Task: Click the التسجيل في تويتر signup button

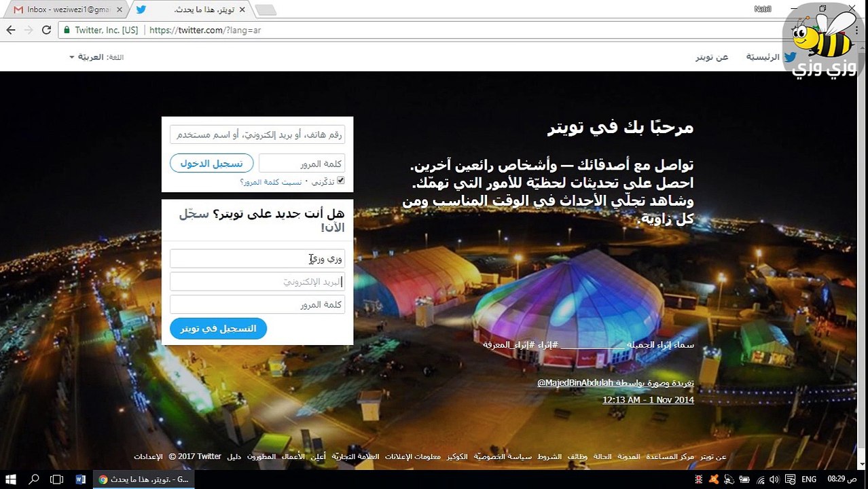Action: [218, 329]
